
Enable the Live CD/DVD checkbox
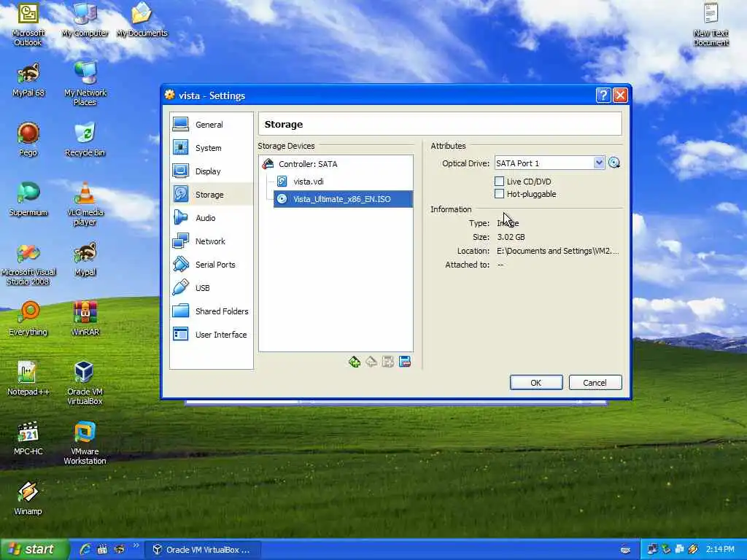click(x=499, y=182)
